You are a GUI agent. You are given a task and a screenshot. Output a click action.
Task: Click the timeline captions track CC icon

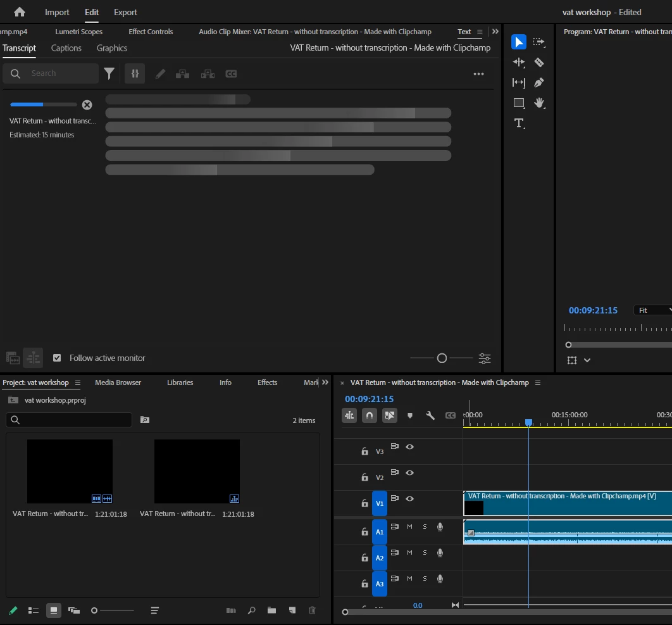tap(450, 415)
